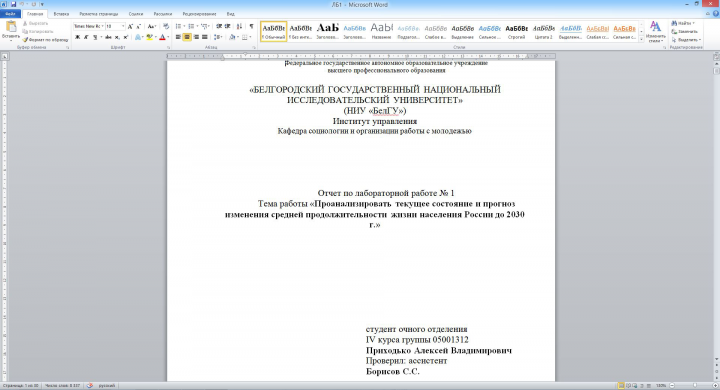Change language 'русский' in status bar
The height and width of the screenshot is (390, 720).
click(107, 386)
